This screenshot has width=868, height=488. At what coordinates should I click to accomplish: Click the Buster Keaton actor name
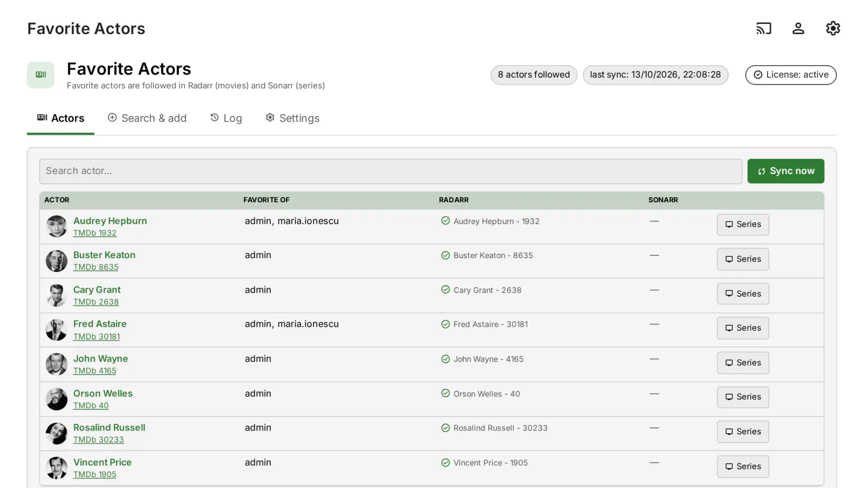pos(104,255)
